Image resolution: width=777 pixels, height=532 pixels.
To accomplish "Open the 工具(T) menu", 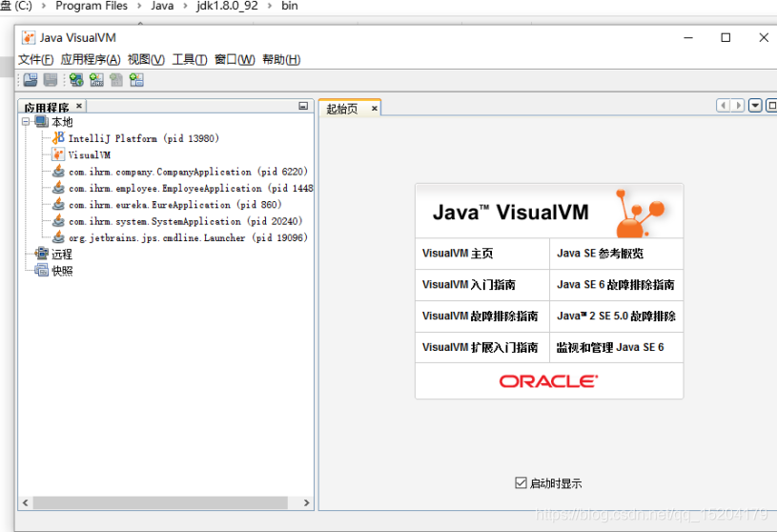I will [190, 59].
